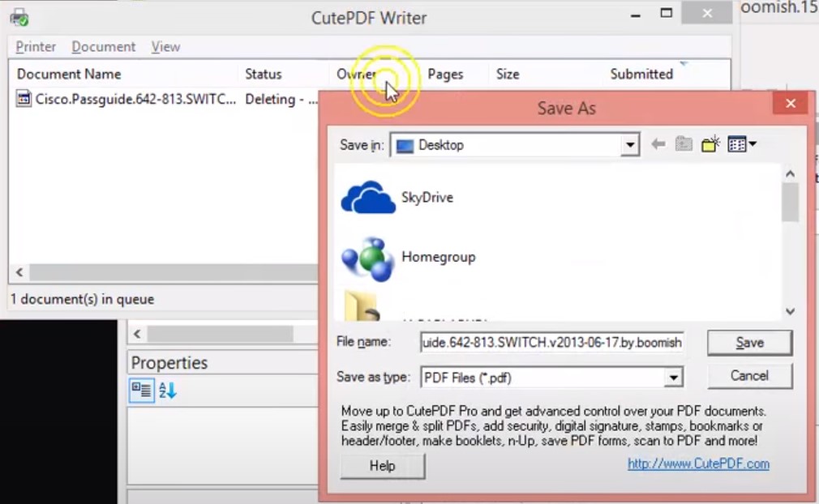819x504 pixels.
Task: Open the www.CutePDF.com link
Action: 698,463
